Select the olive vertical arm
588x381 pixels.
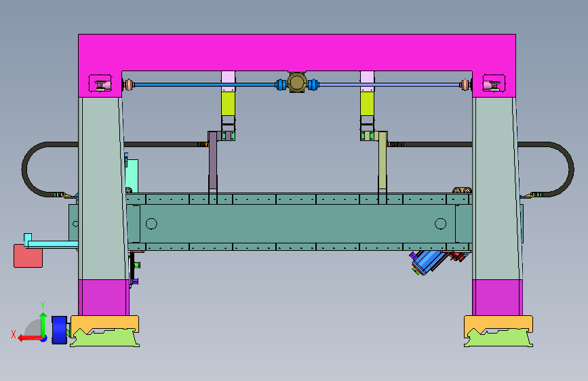pos(383,160)
